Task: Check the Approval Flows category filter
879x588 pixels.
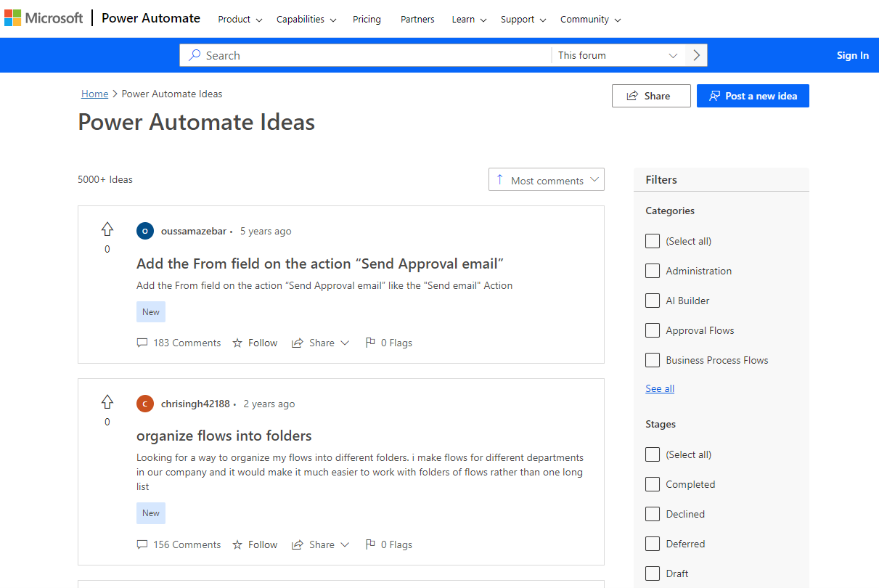Action: [x=653, y=330]
